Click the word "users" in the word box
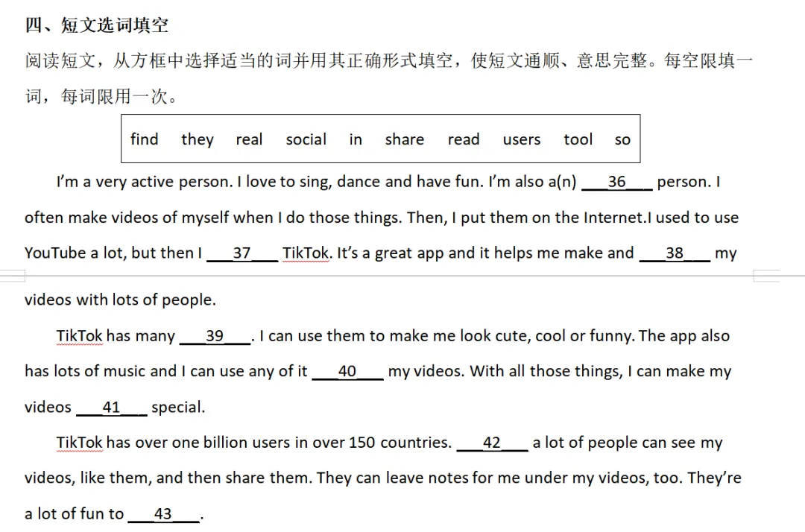The image size is (805, 532). [522, 139]
